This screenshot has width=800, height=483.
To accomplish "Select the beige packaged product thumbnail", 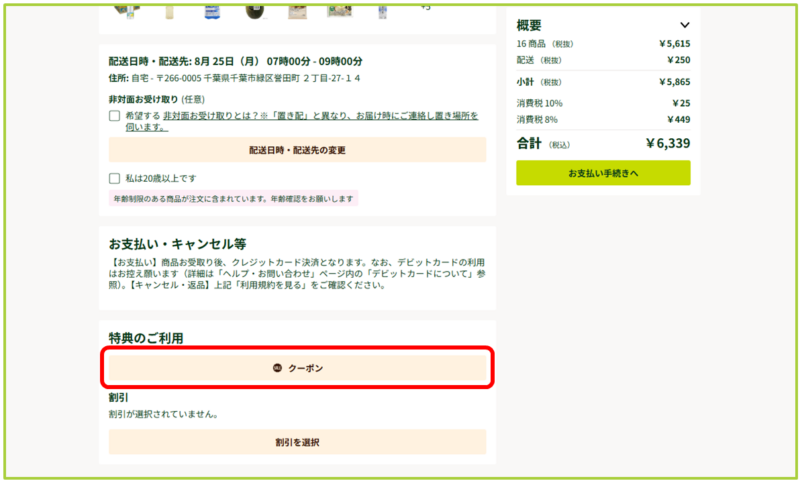I will tap(297, 10).
